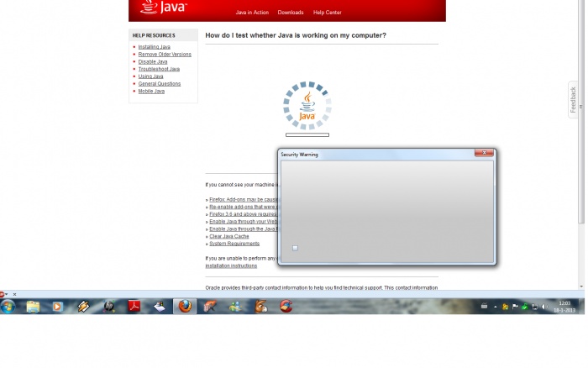Open Troubleshoot Java link
588x368 pixels.
click(159, 69)
